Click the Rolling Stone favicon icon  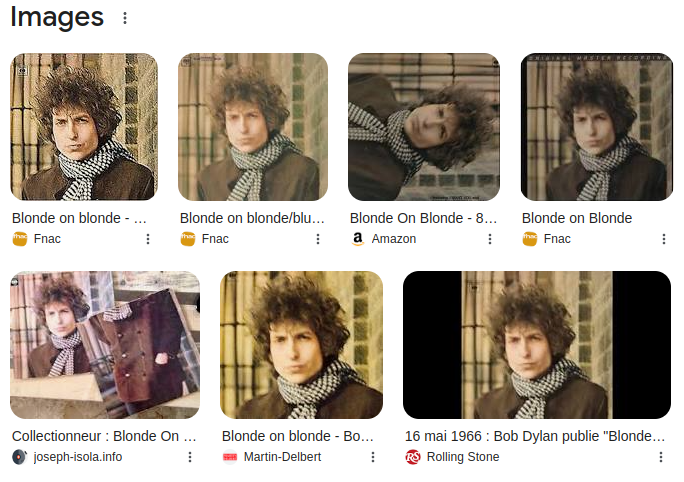point(413,457)
